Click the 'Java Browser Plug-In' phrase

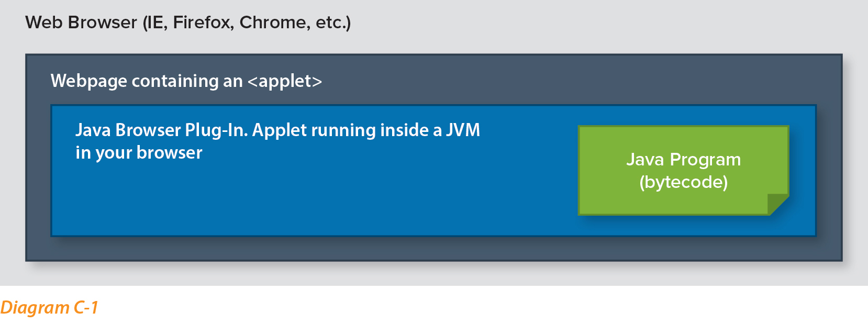point(161,130)
